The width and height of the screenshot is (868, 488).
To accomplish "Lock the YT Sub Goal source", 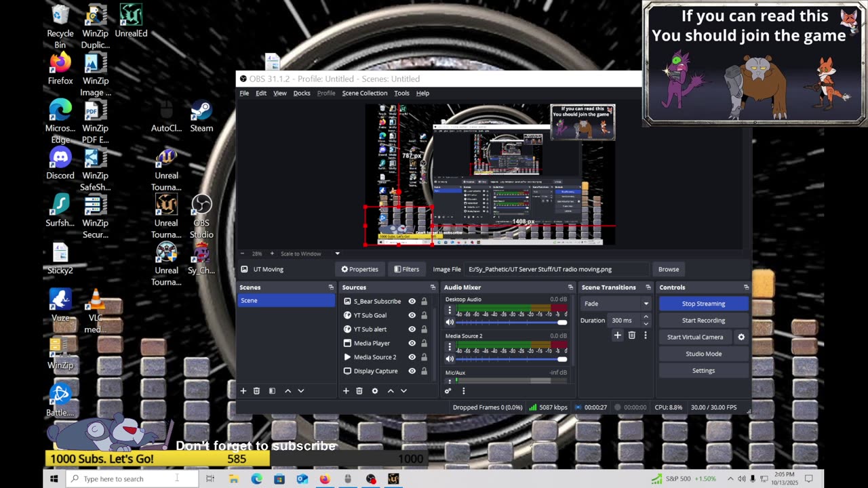I will coord(425,315).
